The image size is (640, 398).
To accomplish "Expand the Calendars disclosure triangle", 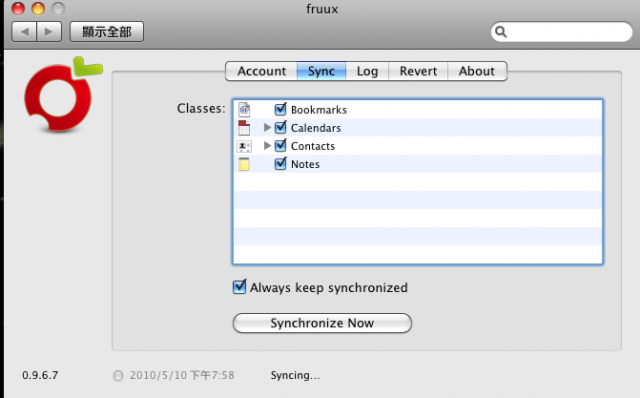I will pyautogui.click(x=267, y=127).
